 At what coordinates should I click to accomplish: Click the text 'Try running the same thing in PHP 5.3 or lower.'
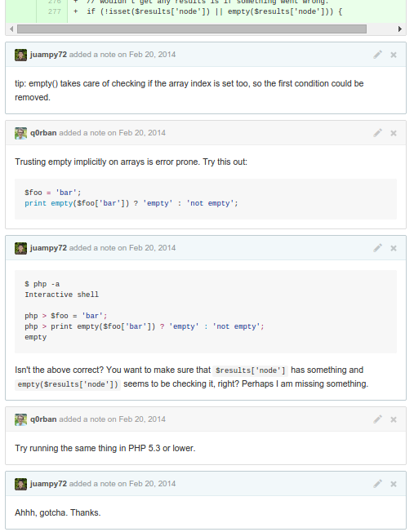[105, 448]
